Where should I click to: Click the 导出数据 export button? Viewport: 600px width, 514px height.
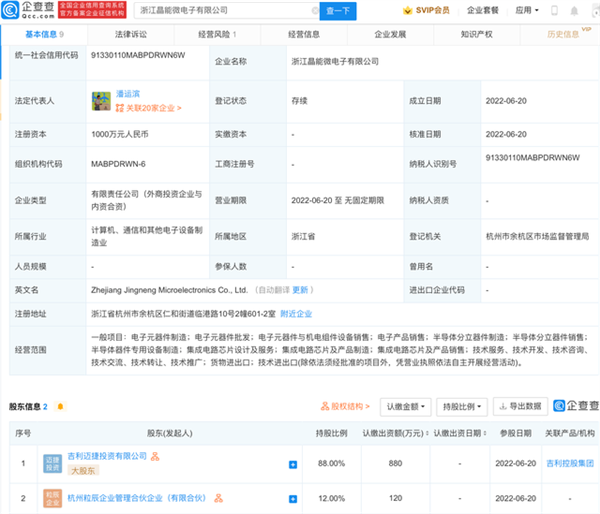(520, 406)
